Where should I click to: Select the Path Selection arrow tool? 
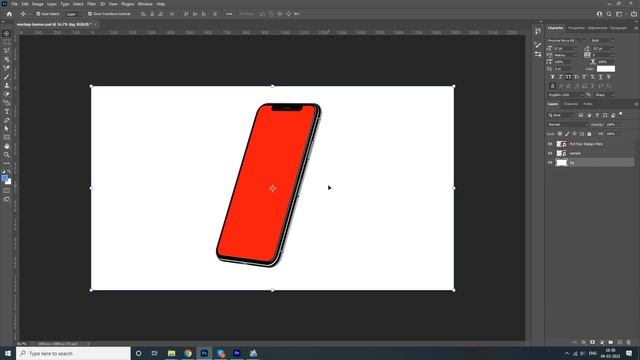coord(7,129)
